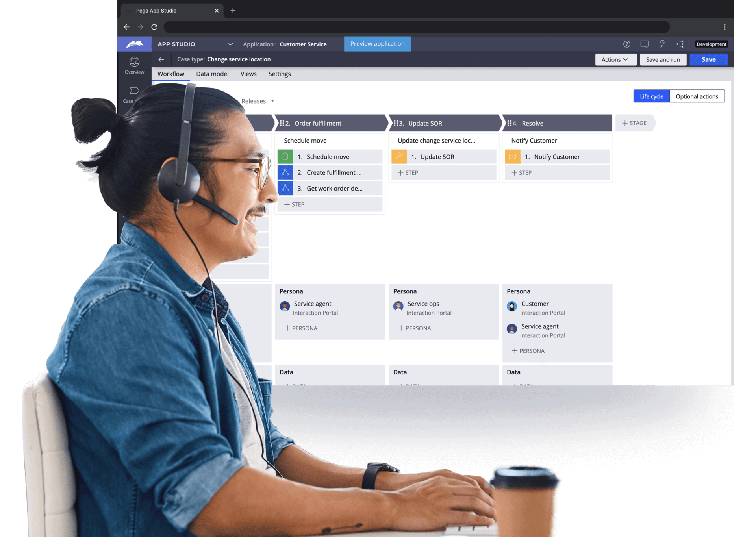Click the browser reload icon
756x537 pixels.
154,27
